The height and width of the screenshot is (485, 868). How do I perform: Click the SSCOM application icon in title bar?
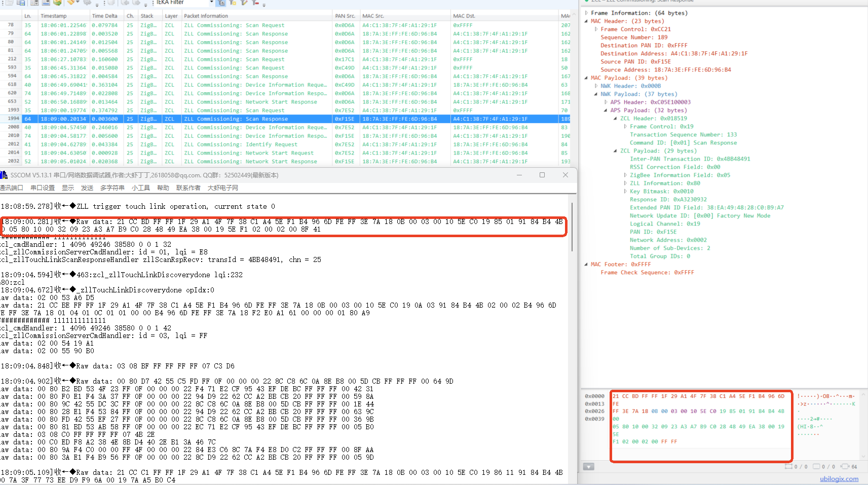click(4, 175)
